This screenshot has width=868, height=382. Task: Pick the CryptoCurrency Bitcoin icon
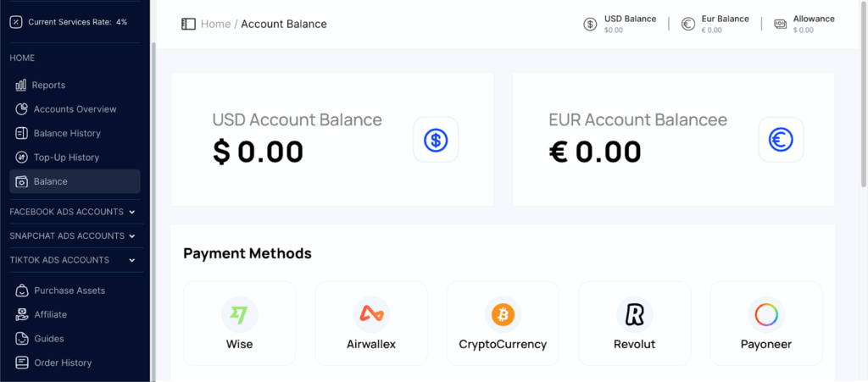[503, 314]
